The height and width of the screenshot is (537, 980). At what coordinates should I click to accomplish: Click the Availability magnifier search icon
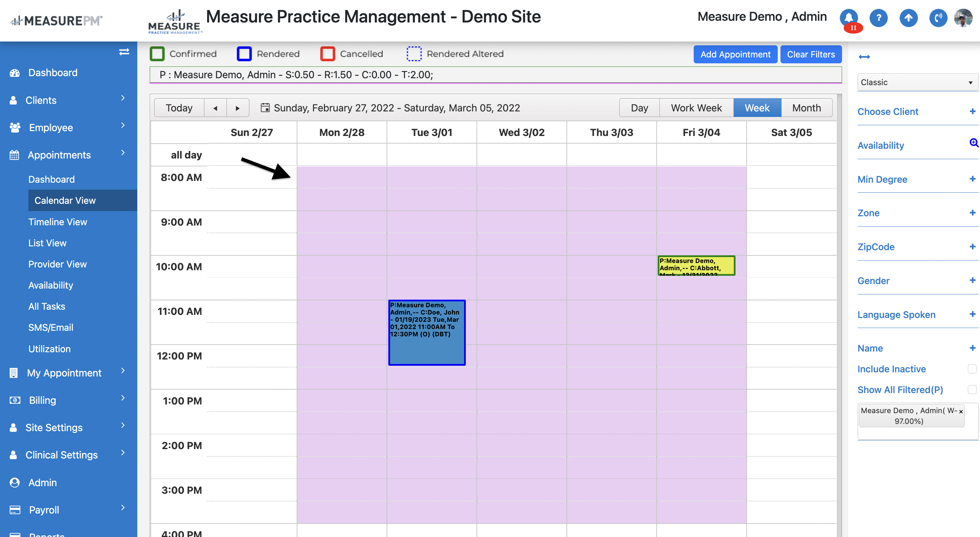click(973, 143)
